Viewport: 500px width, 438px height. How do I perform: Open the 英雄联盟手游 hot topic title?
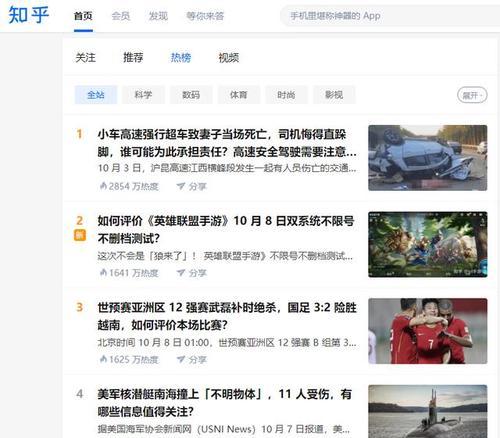tap(226, 230)
